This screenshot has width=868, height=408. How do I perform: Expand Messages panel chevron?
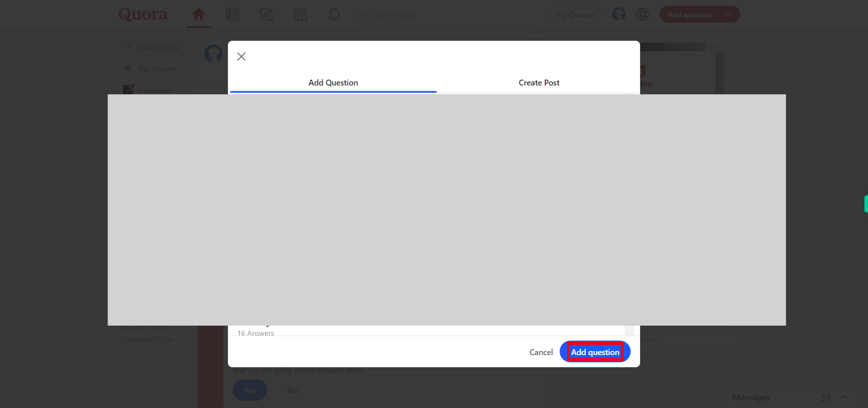843,397
